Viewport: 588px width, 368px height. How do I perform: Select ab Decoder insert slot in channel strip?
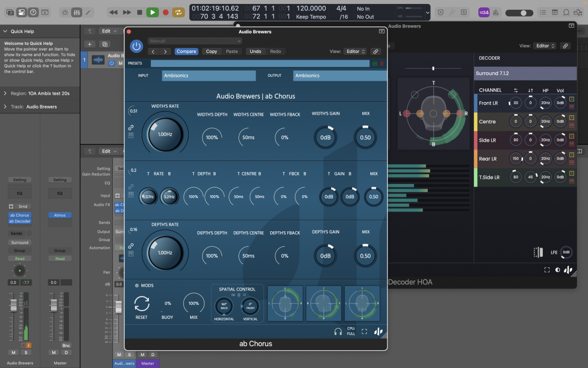[x=20, y=221]
